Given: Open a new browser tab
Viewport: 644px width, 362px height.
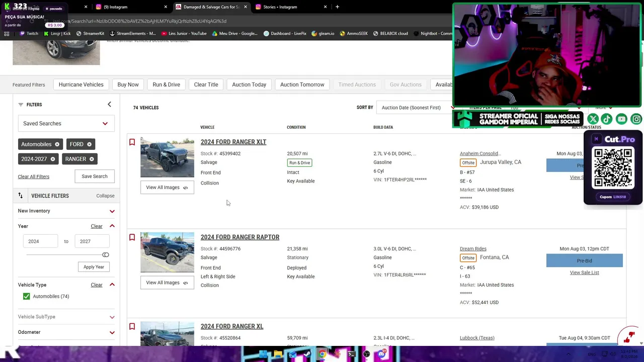Looking at the screenshot, I should pyautogui.click(x=337, y=7).
